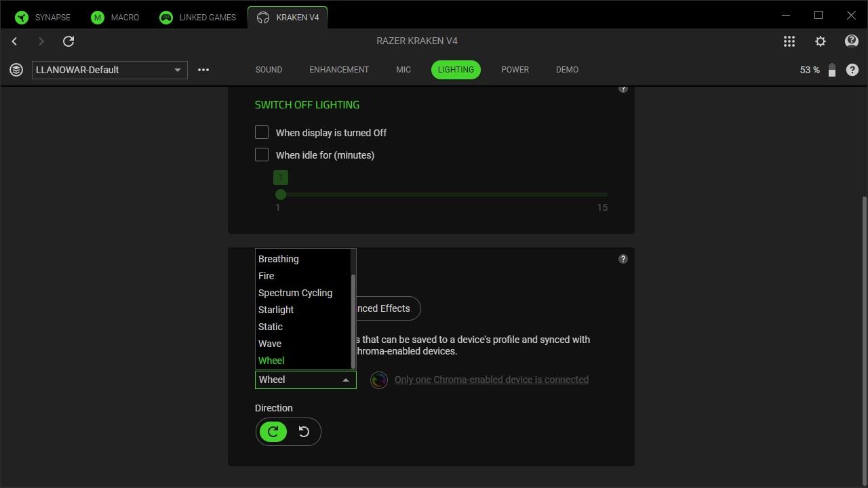The height and width of the screenshot is (488, 868).
Task: Maximize the Razer Synapse window
Action: [818, 15]
